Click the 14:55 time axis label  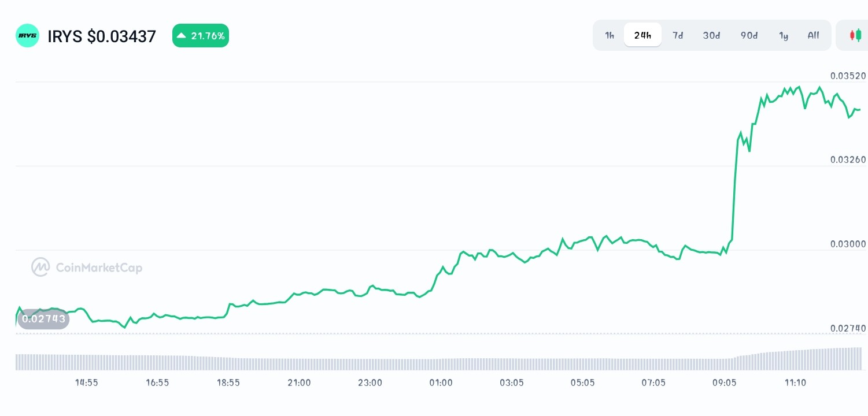[x=86, y=382]
